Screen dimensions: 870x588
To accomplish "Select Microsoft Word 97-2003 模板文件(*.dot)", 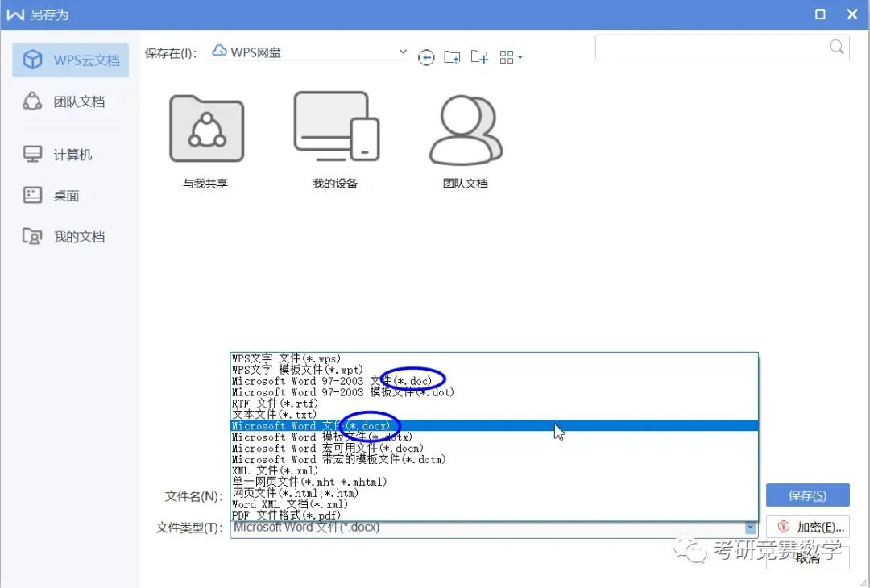I will point(494,392).
